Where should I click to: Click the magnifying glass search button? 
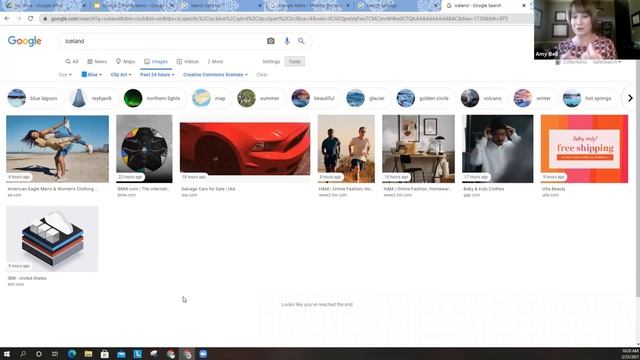[x=301, y=41]
